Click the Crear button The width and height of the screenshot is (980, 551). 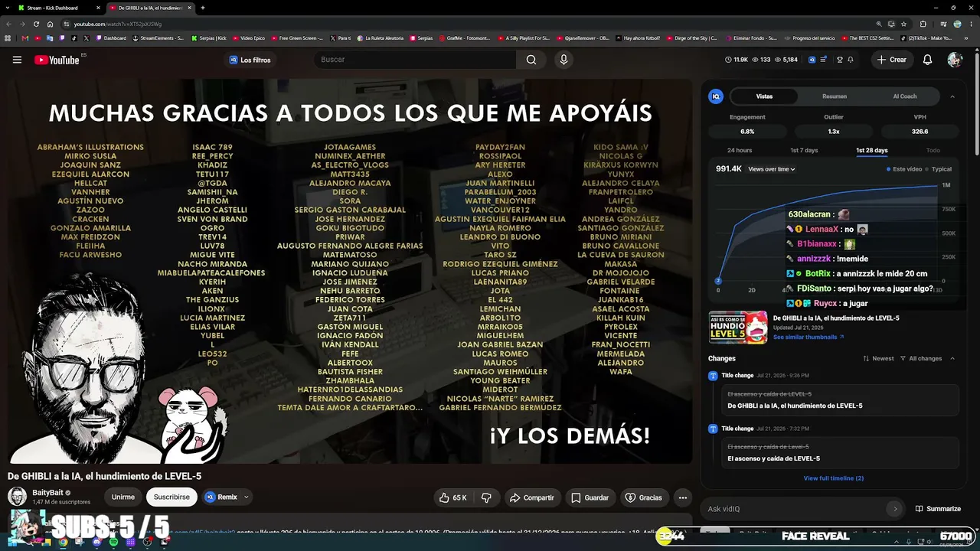pos(892,60)
